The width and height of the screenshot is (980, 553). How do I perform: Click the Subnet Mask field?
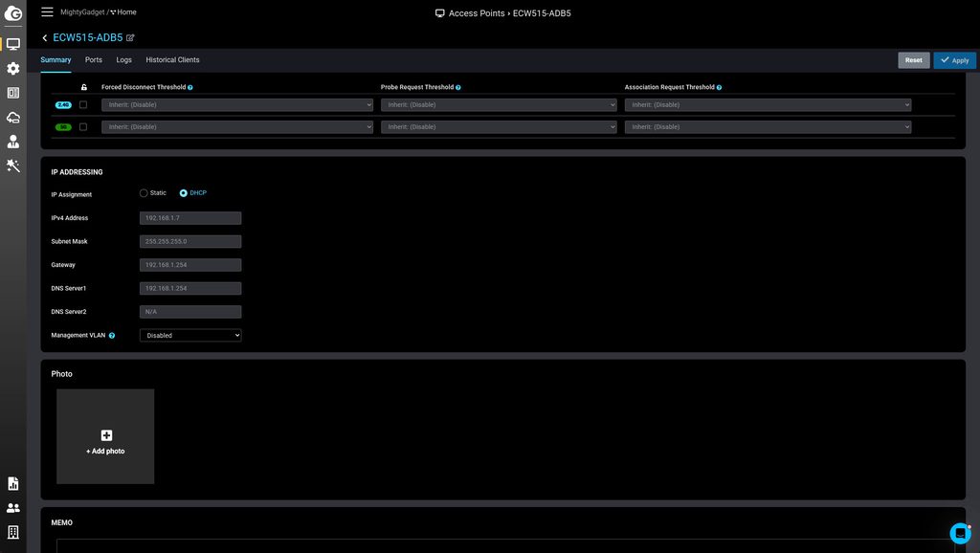[x=190, y=241]
